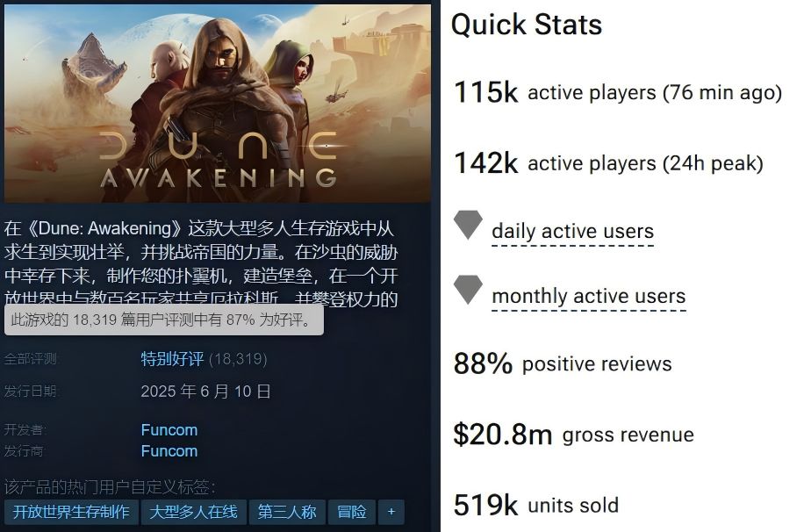Open the daily active users link
The width and height of the screenshot is (804, 532).
pos(572,232)
